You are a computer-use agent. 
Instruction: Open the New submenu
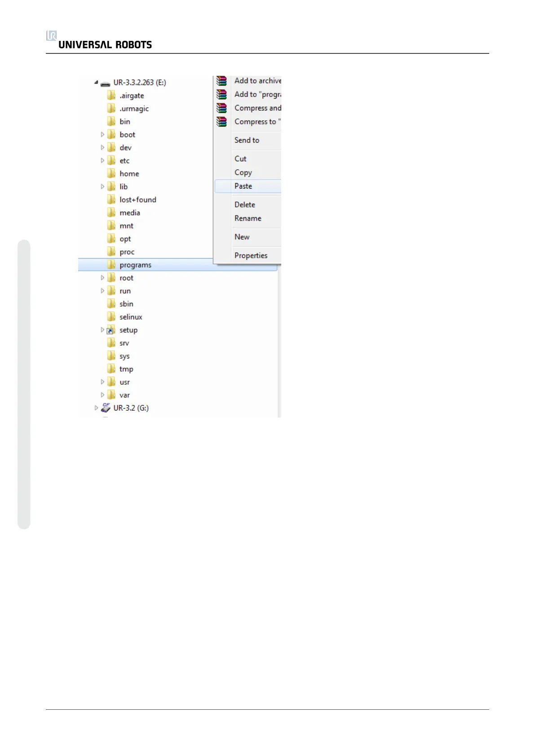click(x=248, y=237)
